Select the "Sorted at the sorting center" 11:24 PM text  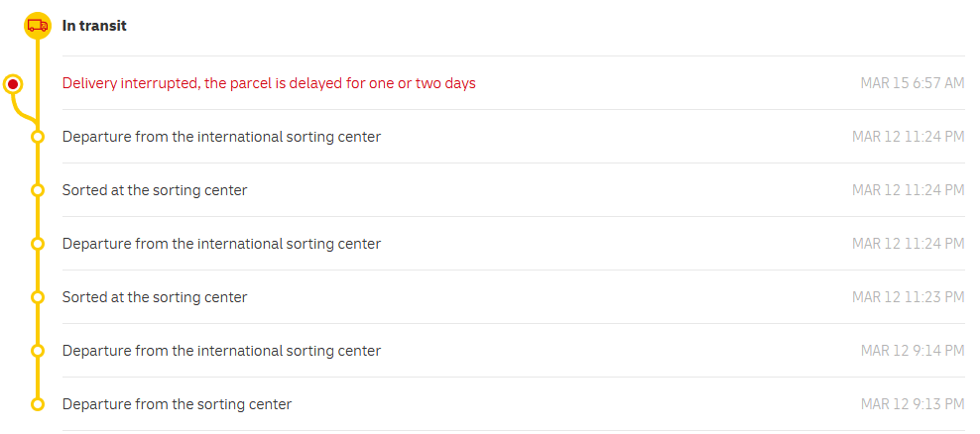tap(155, 190)
